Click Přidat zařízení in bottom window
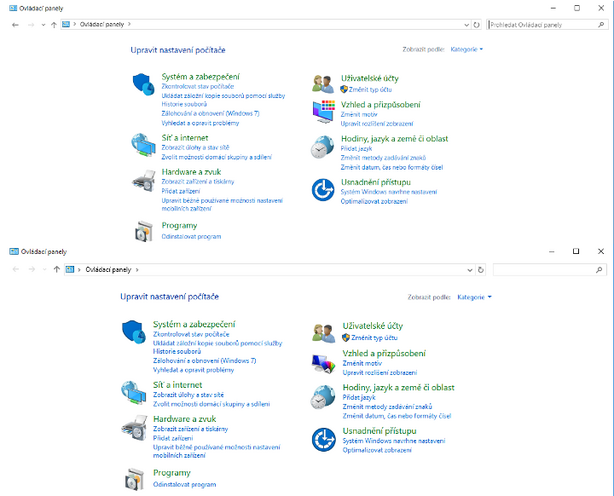The image size is (614, 496). tap(173, 438)
